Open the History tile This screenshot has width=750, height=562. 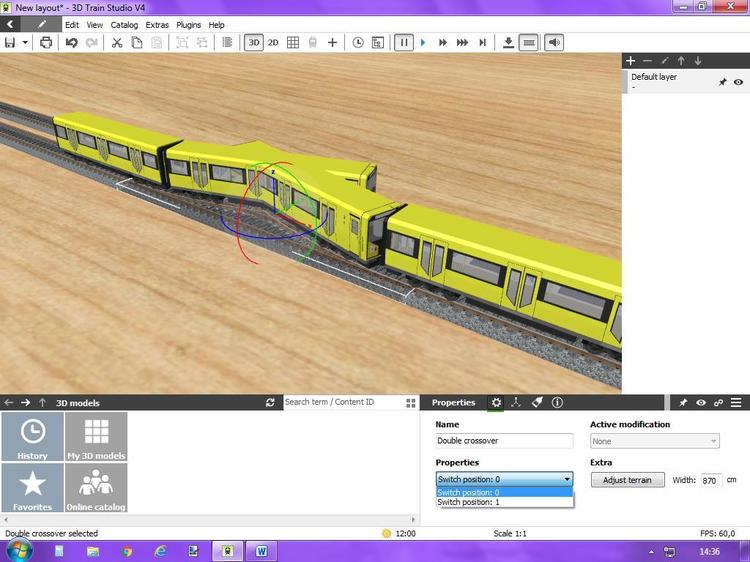tap(32, 437)
